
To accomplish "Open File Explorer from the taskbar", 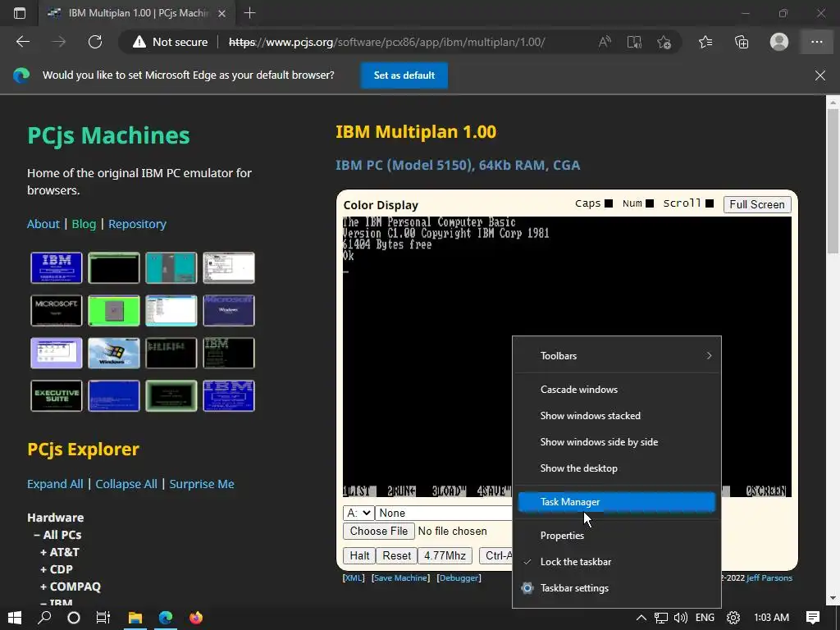I will tap(135, 618).
